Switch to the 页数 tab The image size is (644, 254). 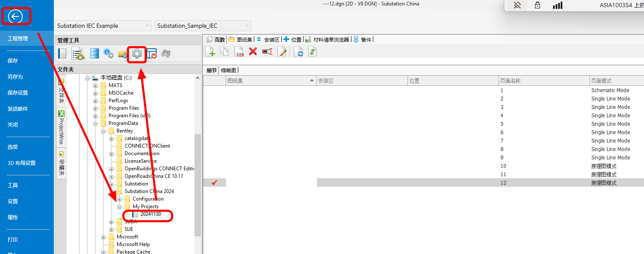pyautogui.click(x=216, y=40)
